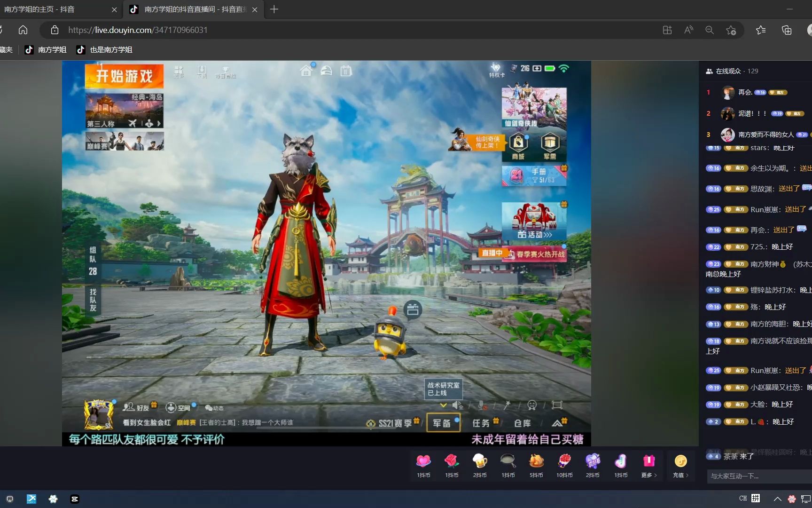Send the purple 真好看 heart gift
This screenshot has width=812, height=508.
(593, 465)
